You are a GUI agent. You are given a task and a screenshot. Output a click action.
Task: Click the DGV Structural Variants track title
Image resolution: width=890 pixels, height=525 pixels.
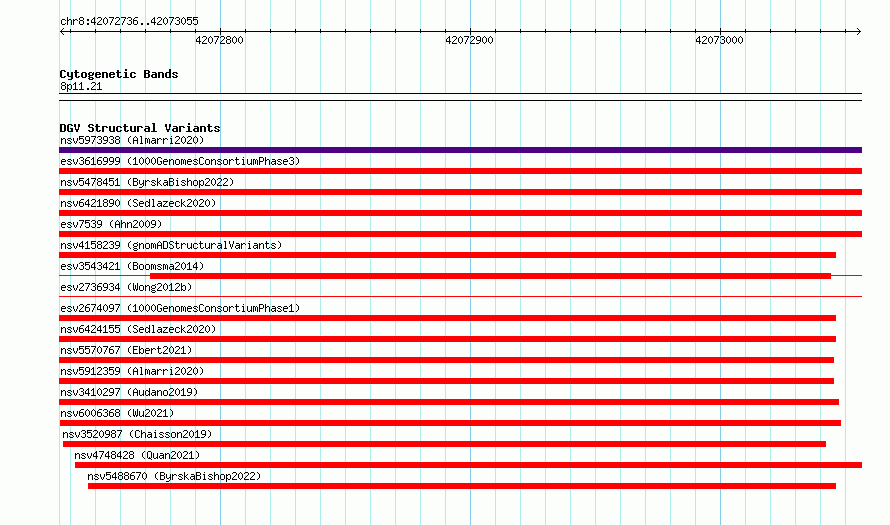point(140,128)
